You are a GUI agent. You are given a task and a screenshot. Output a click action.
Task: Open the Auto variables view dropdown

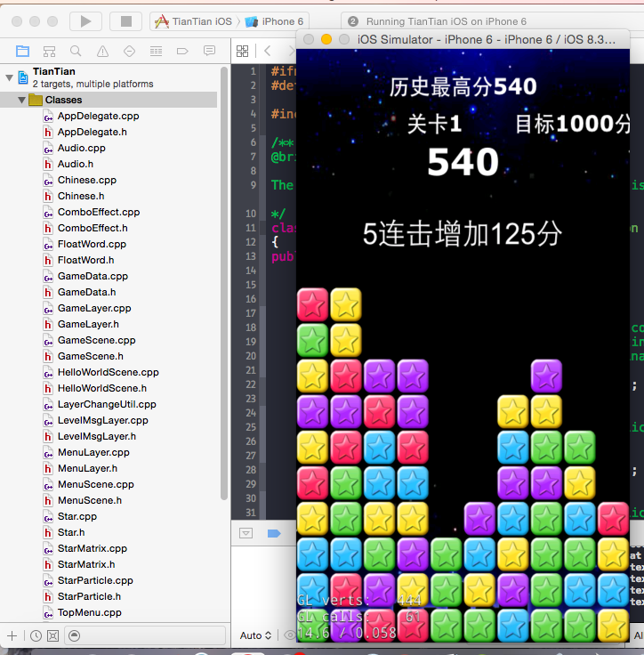[255, 635]
